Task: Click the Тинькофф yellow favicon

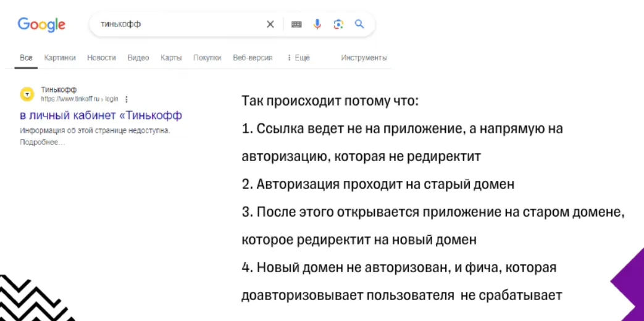Action: (27, 94)
